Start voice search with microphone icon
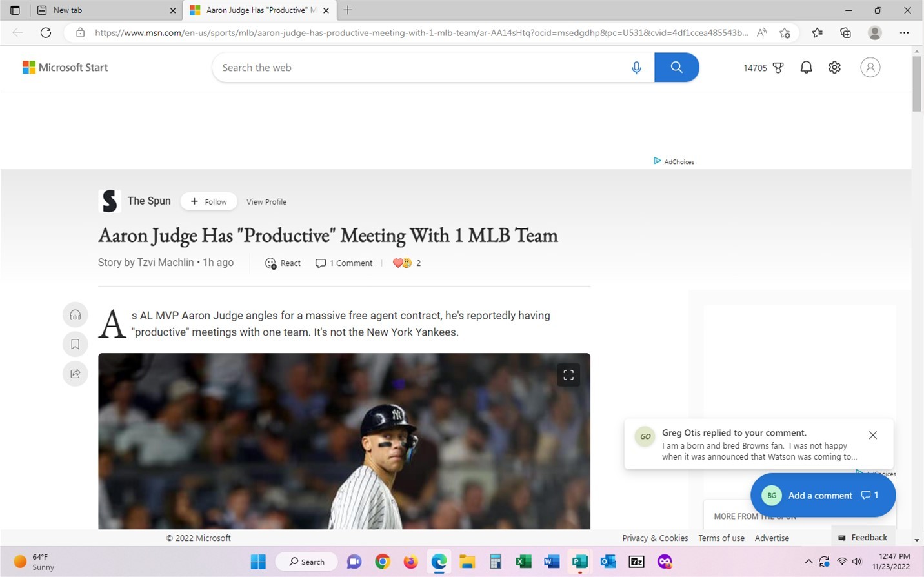Viewport: 924px width, 577px height. [x=636, y=67]
